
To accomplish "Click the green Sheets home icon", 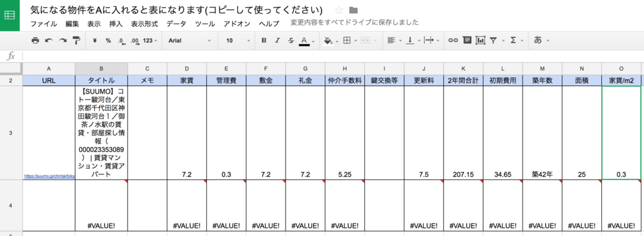I will point(9,15).
